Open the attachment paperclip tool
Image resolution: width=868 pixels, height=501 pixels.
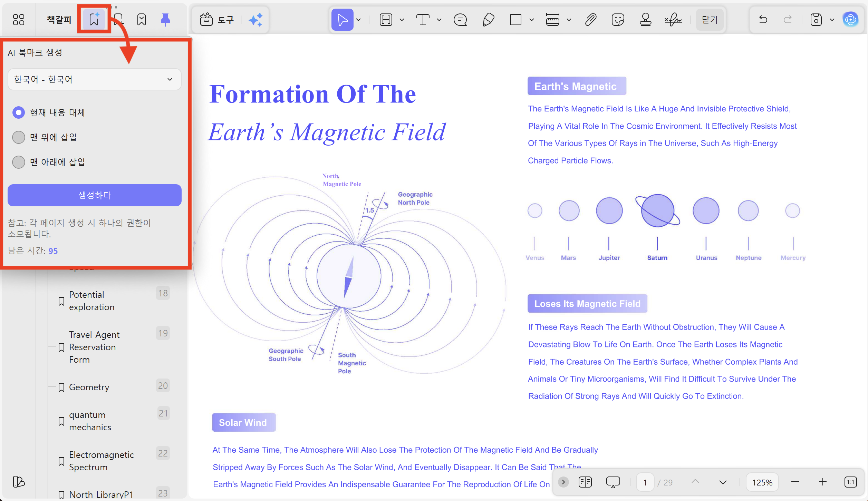[590, 20]
